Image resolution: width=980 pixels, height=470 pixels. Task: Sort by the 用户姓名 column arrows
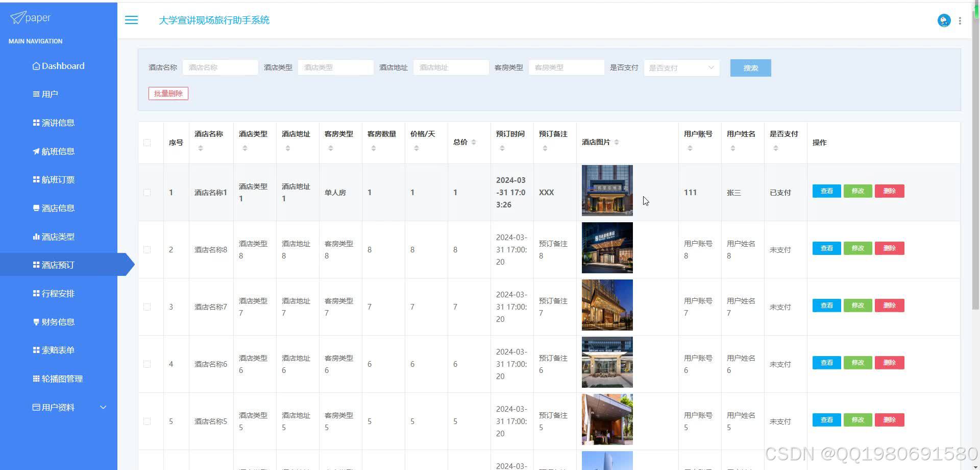[x=733, y=148]
